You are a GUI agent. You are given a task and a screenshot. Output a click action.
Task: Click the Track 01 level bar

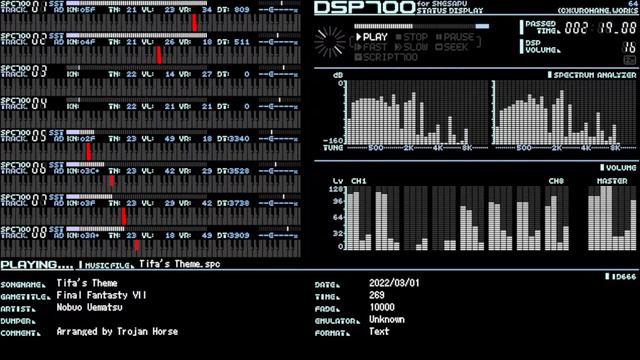[x=137, y=3]
